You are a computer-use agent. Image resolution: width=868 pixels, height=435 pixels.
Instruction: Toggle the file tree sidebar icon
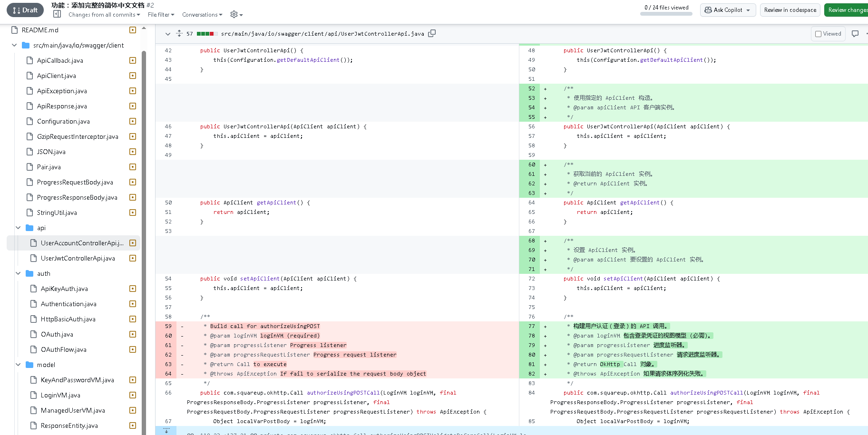point(57,14)
